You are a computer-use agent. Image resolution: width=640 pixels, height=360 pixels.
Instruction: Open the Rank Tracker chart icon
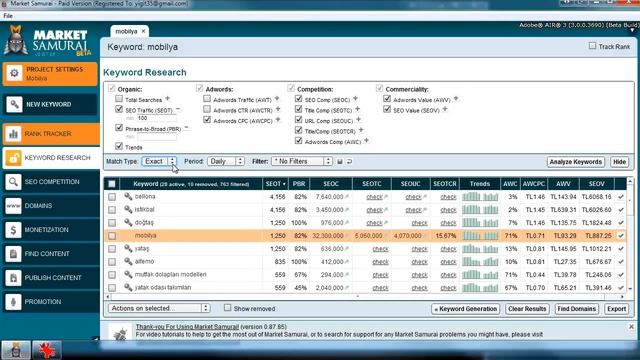tap(13, 134)
